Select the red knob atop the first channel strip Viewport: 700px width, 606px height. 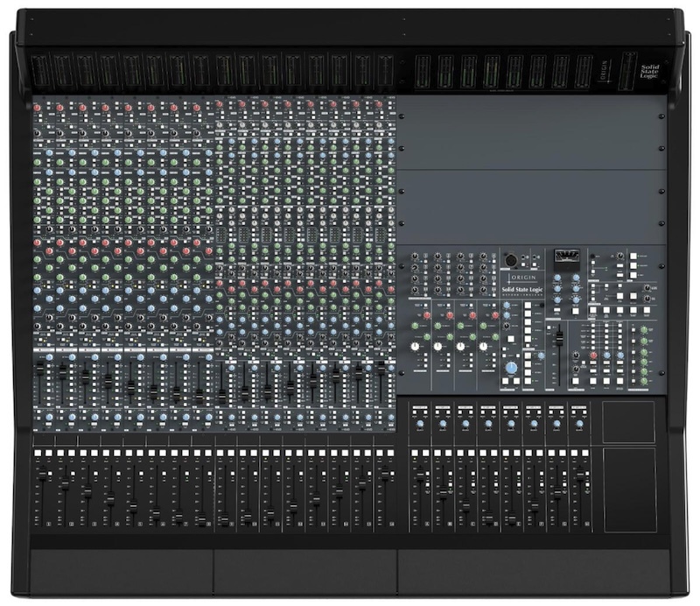(38, 108)
